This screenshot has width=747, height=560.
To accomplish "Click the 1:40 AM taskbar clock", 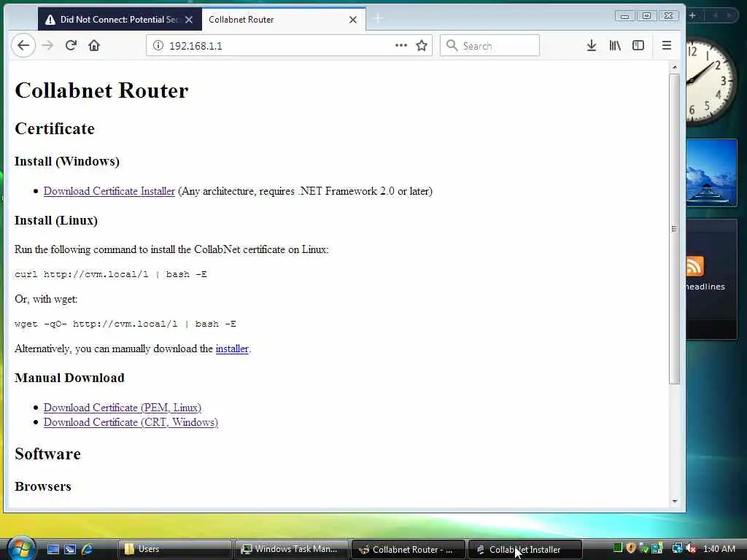I will [719, 548].
